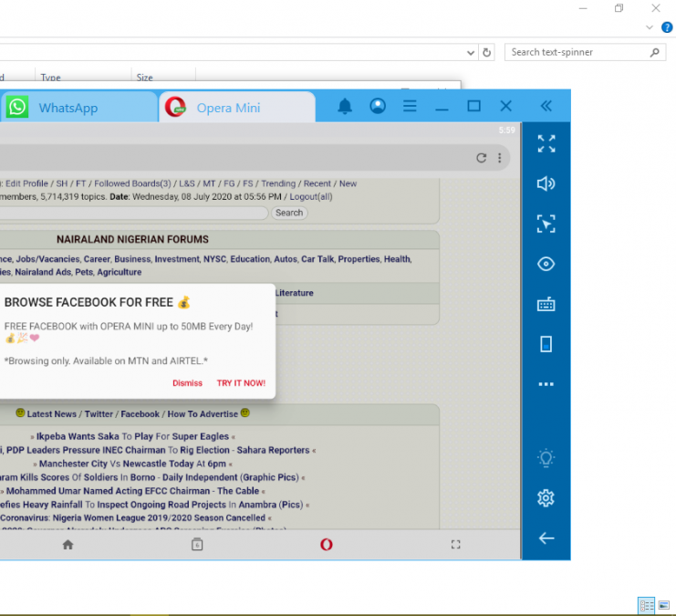Click TRY IT NOW! button
Image resolution: width=676 pixels, height=616 pixels.
[241, 383]
